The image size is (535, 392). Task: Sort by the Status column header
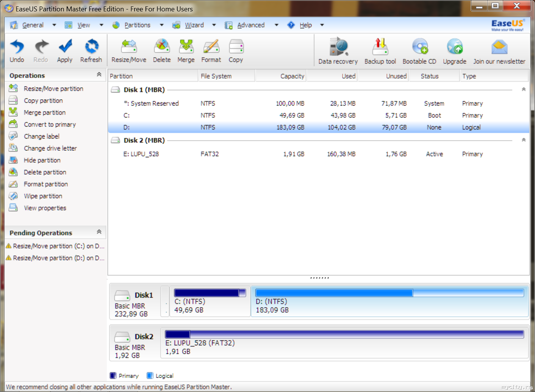(434, 76)
